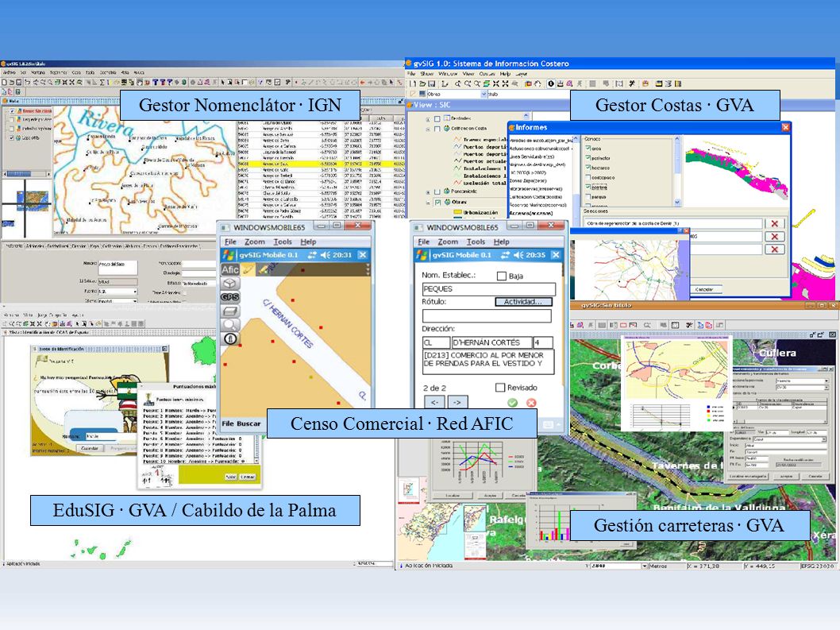Open Help menu in the 20:31 WINDOWSMOBILE65 window
The width and height of the screenshot is (840, 630).
click(x=308, y=242)
